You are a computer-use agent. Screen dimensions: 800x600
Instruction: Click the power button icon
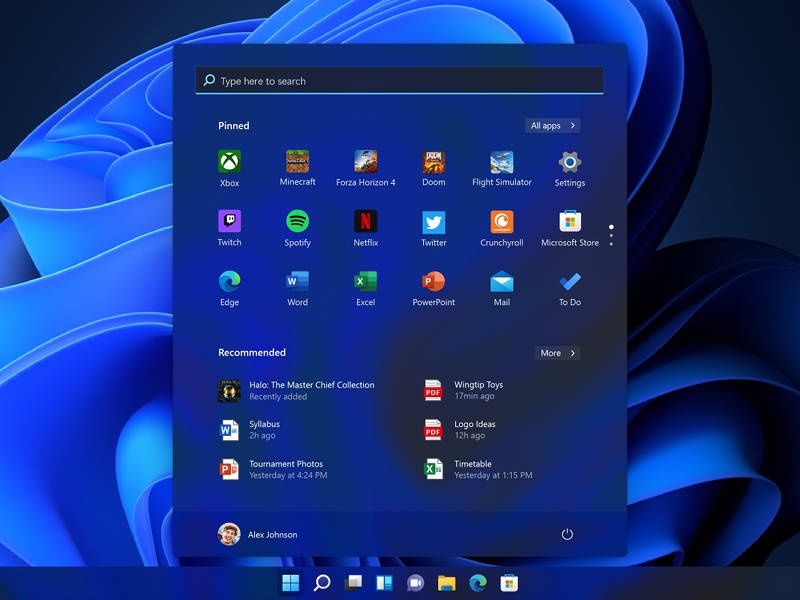click(x=567, y=534)
